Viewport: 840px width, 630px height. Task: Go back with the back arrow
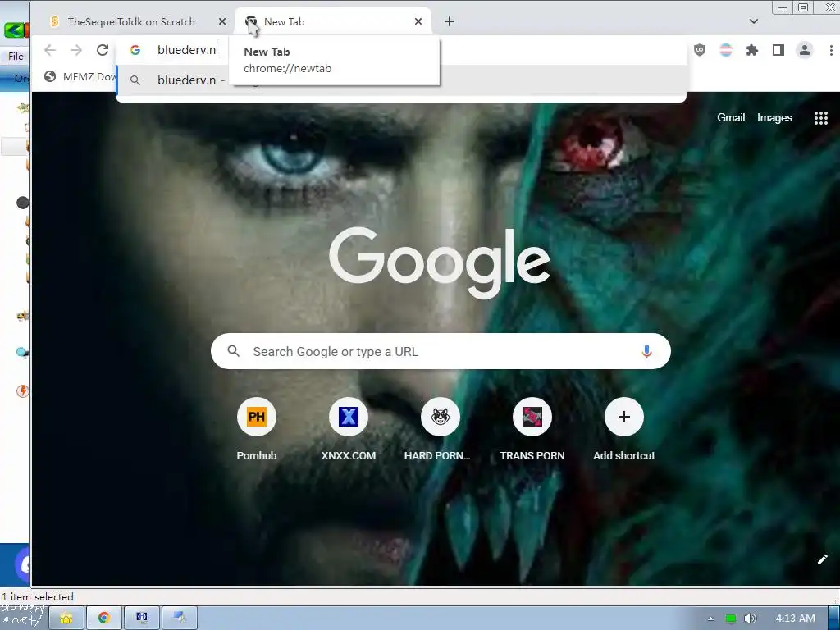tap(50, 50)
